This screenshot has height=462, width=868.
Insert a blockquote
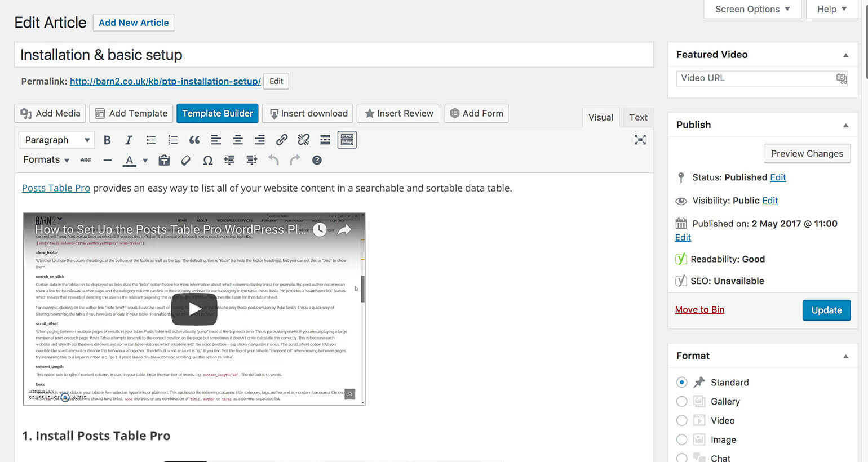point(194,140)
